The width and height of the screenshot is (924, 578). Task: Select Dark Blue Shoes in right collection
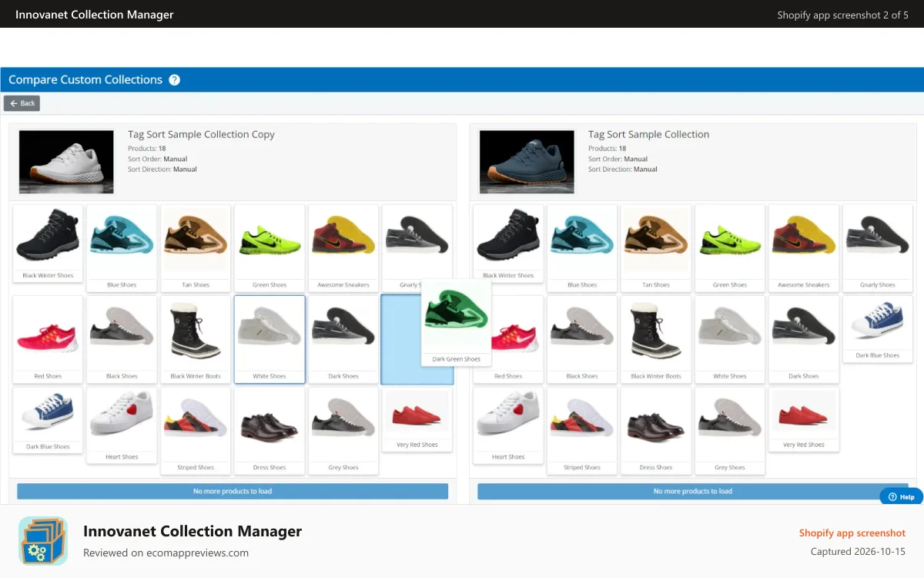pyautogui.click(x=878, y=329)
